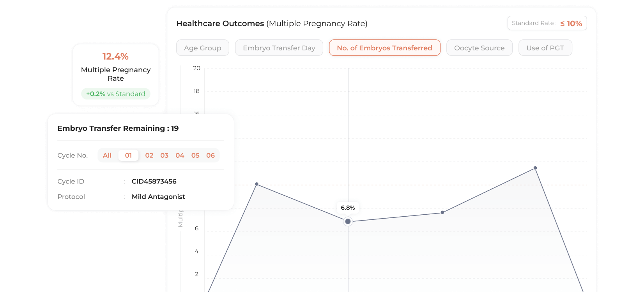Open the Oocyte Source tab
The width and height of the screenshot is (644, 292).
479,48
